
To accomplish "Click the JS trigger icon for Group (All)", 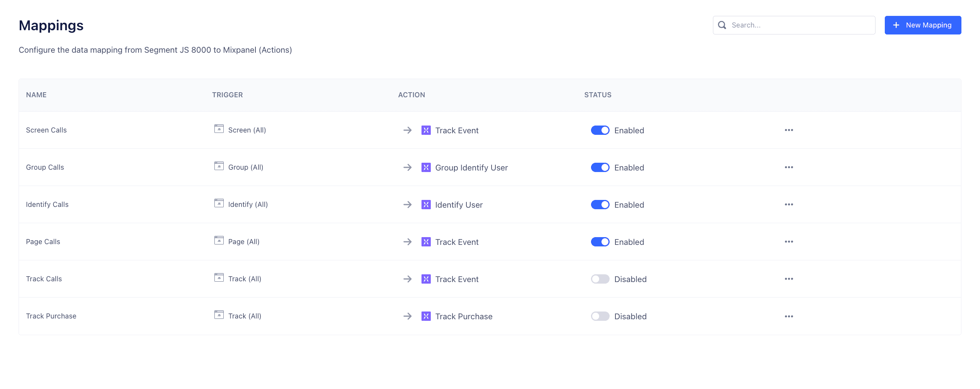I will [219, 167].
